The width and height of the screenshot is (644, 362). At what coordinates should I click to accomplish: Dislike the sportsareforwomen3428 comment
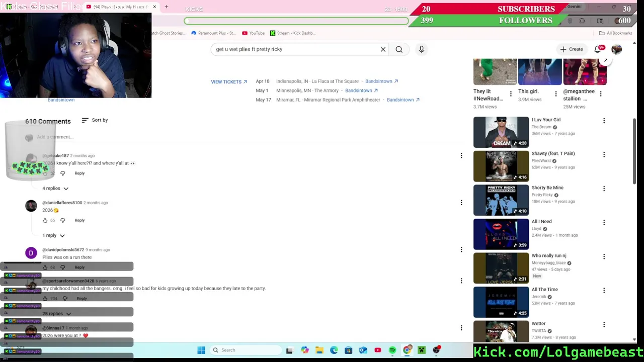pyautogui.click(x=65, y=299)
